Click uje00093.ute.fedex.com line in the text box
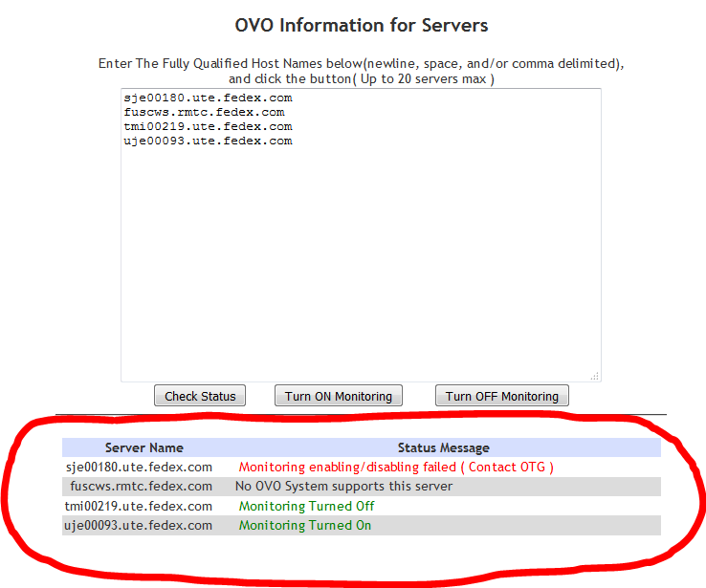 (208, 141)
